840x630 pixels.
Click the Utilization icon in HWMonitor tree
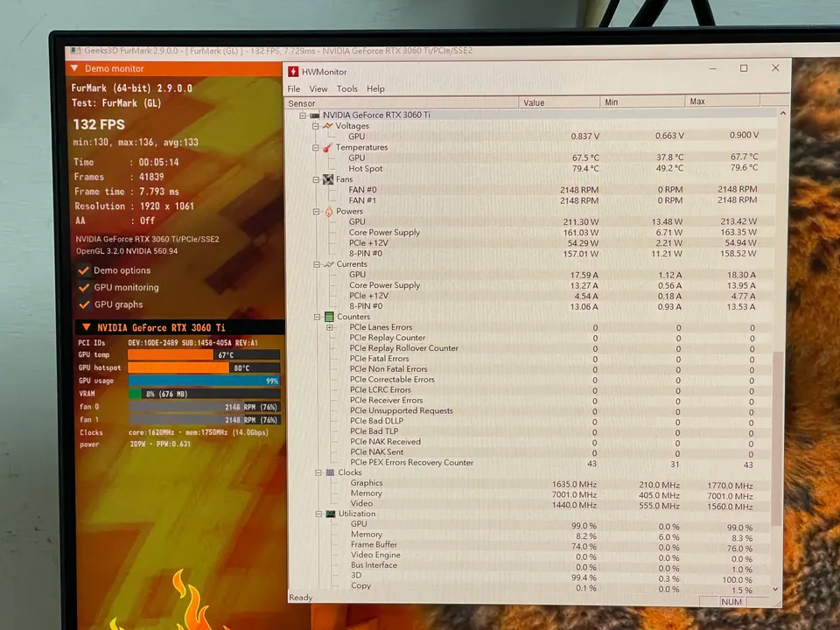tap(331, 514)
